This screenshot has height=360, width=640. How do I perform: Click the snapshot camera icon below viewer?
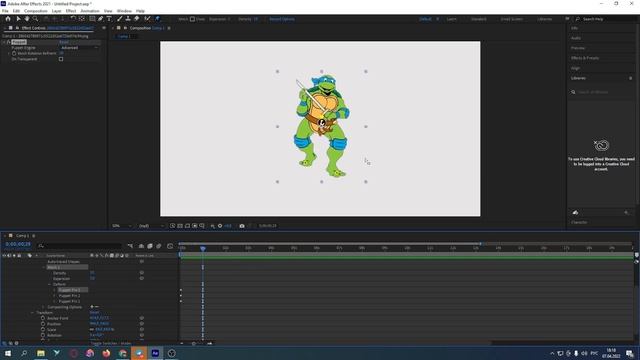242,226
